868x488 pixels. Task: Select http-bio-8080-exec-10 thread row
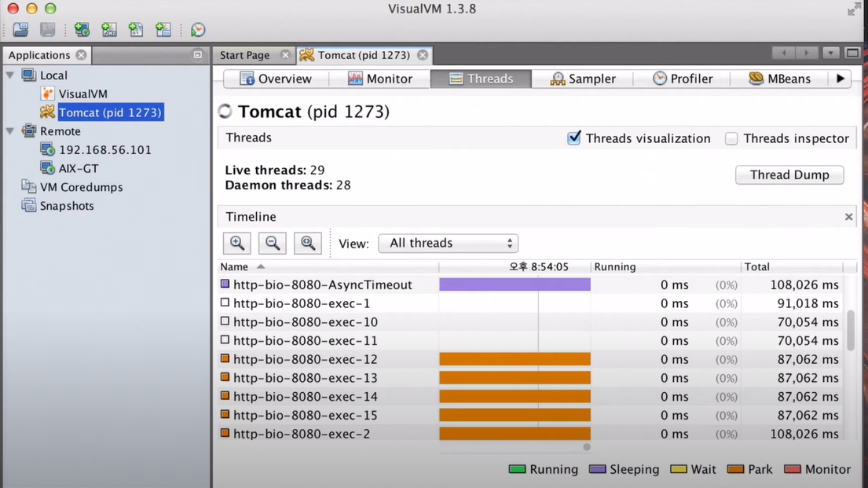point(530,322)
